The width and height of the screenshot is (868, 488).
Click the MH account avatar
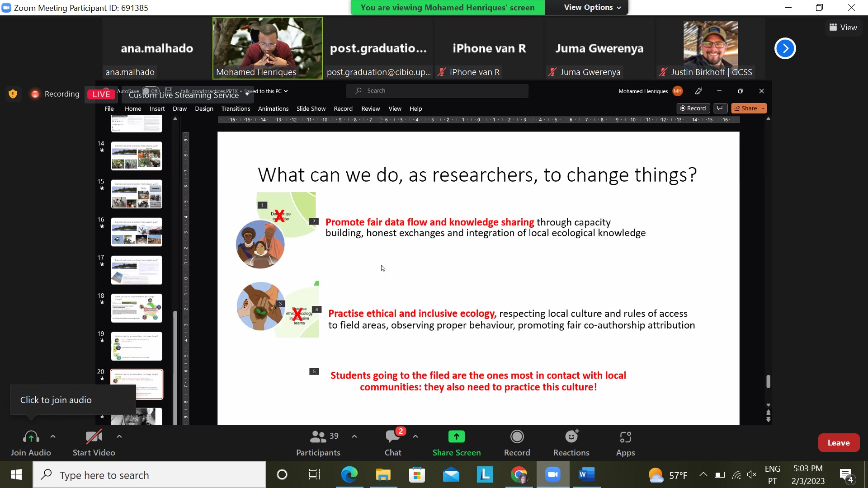pos(678,91)
